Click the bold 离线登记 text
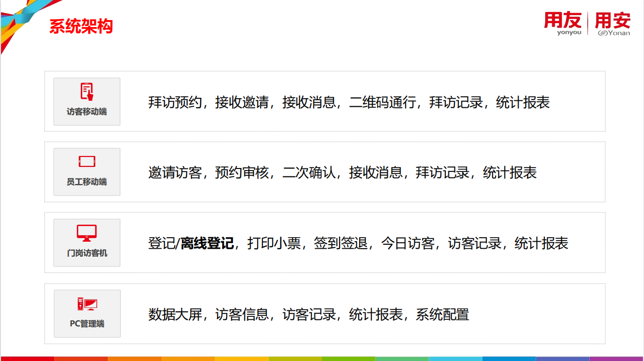This screenshot has height=361, width=644. pos(207,244)
